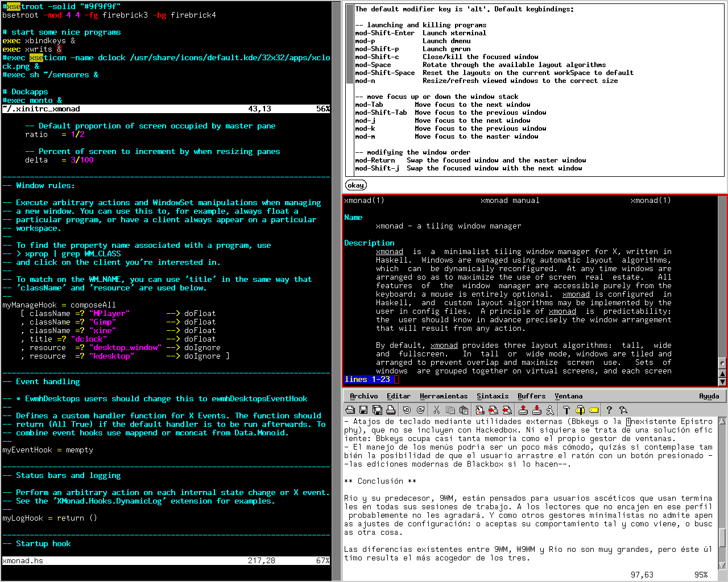The height and width of the screenshot is (582, 728).
Task: Click '** Conclusión **' heading in GVim
Action: pos(380,481)
